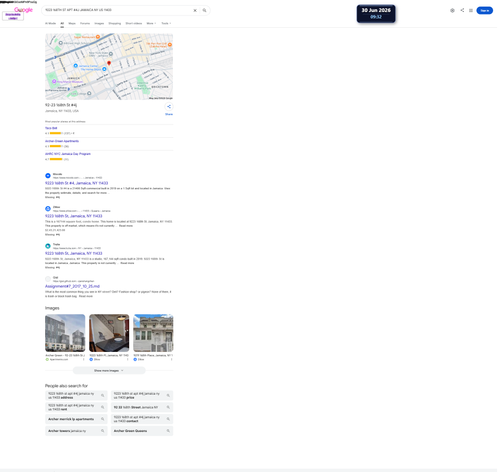Click 'Read more' in the Zillow snippet
The width and height of the screenshot is (500, 472).
126,227
